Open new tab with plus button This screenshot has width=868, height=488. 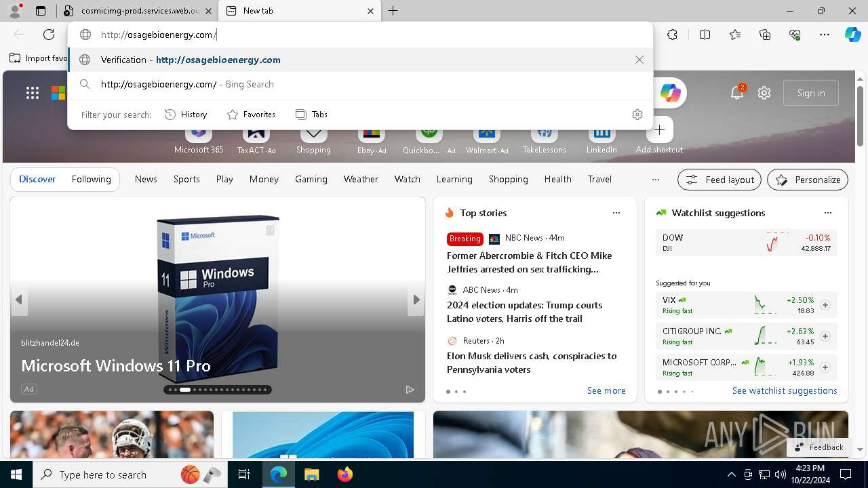click(x=393, y=11)
